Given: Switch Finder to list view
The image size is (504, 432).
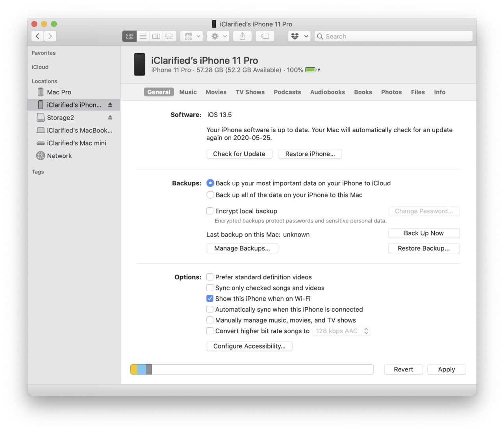Looking at the screenshot, I should [x=143, y=36].
